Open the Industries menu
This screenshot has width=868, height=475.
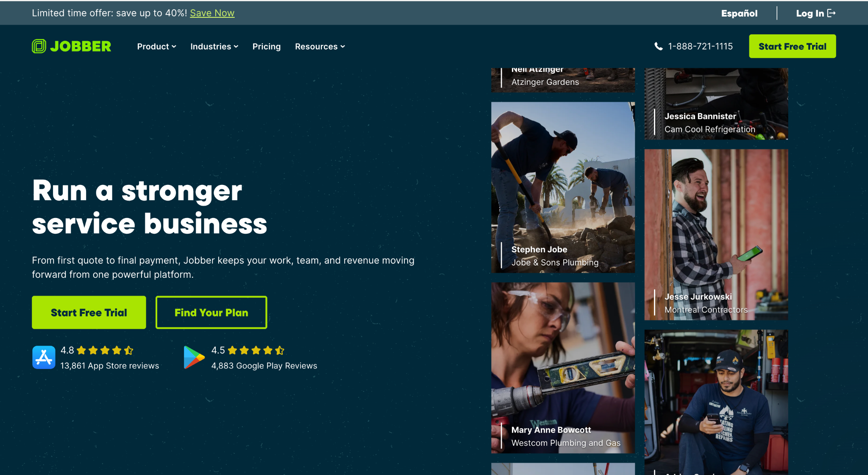[214, 47]
